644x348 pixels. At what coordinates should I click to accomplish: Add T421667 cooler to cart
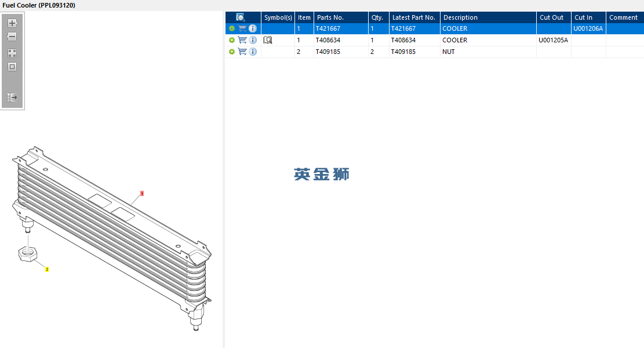[242, 28]
